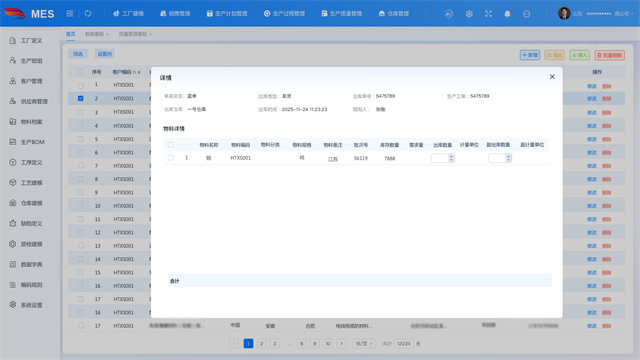This screenshot has height=360, width=640.
Task: Switch to the 首页 tab
Action: [x=71, y=34]
